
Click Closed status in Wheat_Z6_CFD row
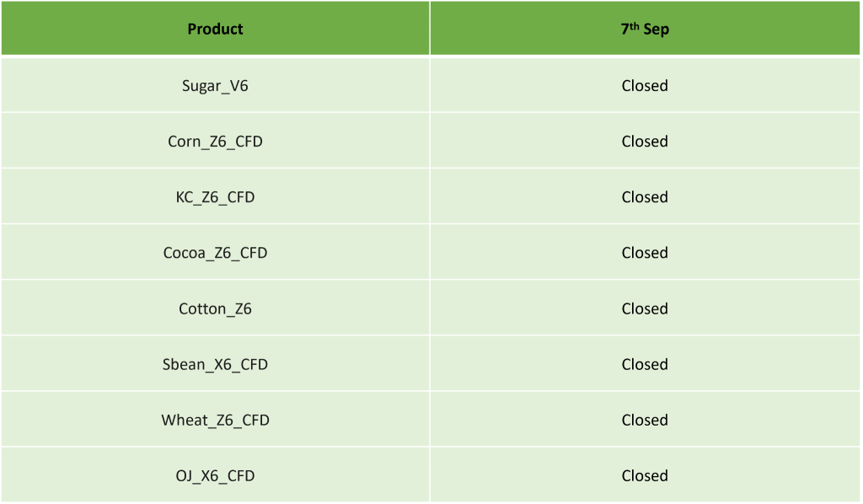coord(645,421)
